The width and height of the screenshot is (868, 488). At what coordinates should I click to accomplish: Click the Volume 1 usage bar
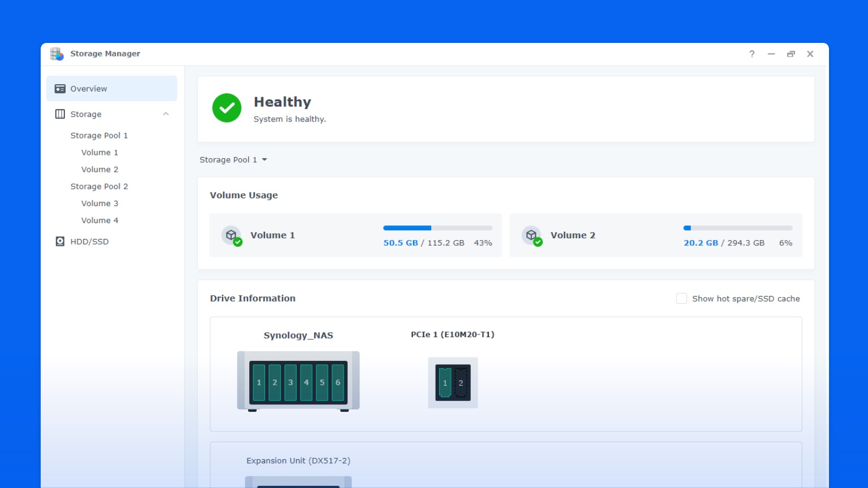click(438, 228)
